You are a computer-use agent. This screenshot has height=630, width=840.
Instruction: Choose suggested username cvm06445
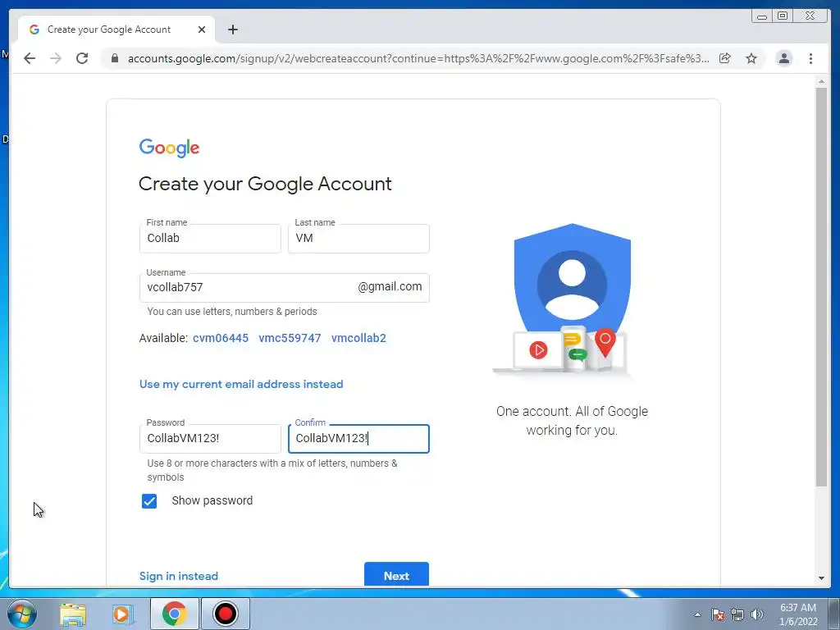point(221,338)
